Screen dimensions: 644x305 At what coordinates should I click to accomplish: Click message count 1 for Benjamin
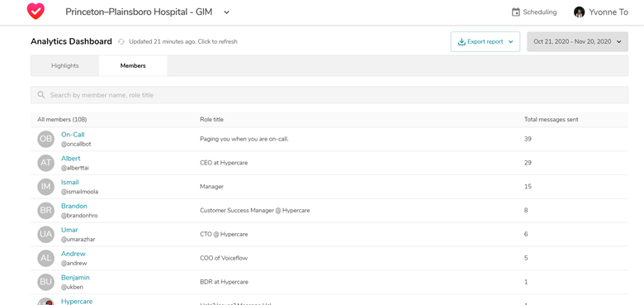pyautogui.click(x=526, y=282)
